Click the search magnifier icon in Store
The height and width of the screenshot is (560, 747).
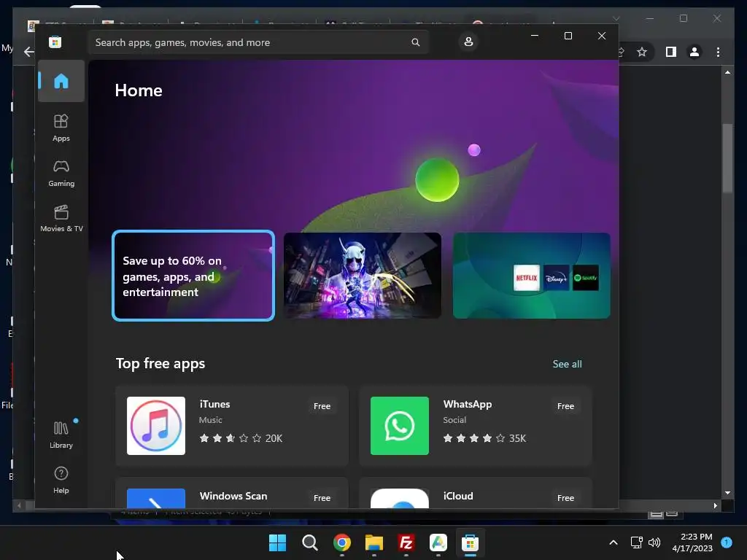click(x=415, y=42)
